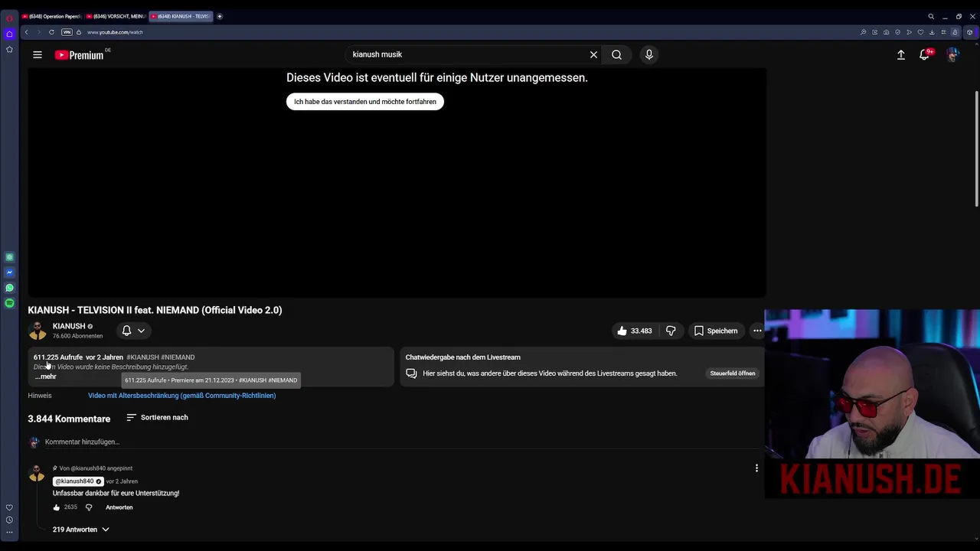Viewport: 980px width, 551px height.
Task: Click the magnifier search button on YouTube
Action: click(616, 54)
